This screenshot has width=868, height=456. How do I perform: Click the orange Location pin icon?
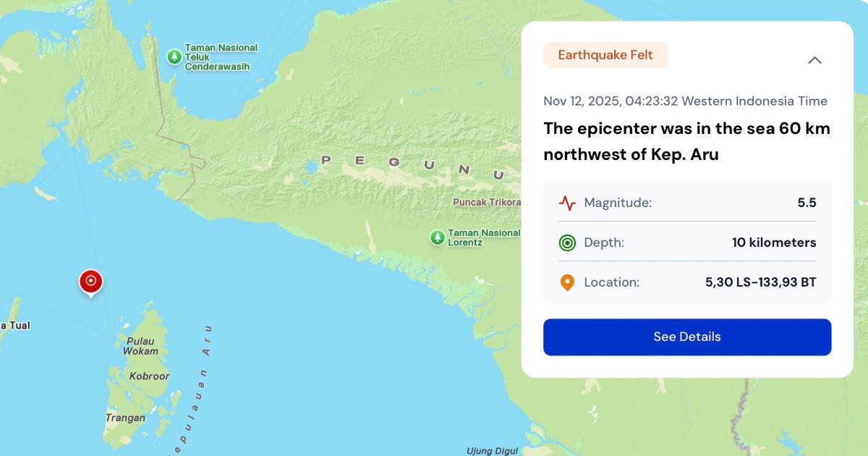pyautogui.click(x=567, y=282)
